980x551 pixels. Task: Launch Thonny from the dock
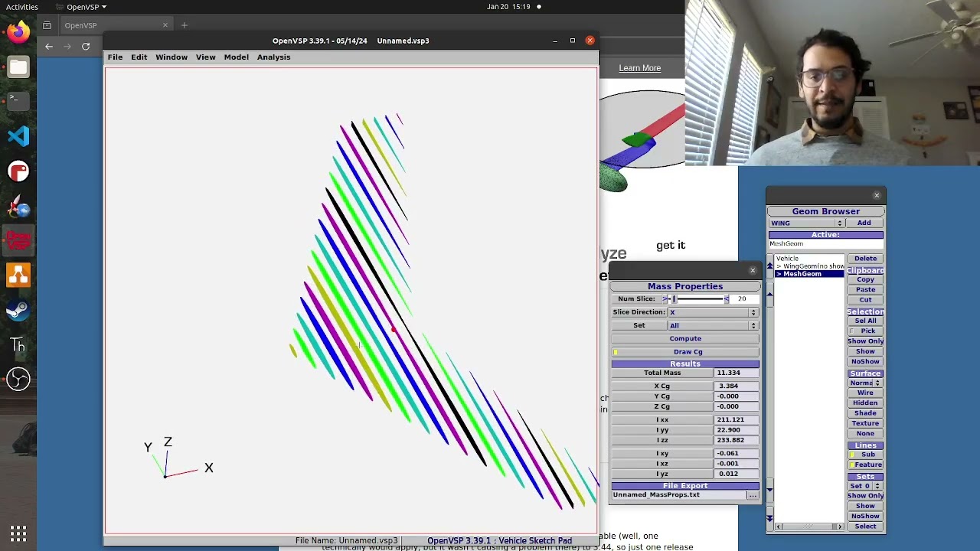[18, 345]
